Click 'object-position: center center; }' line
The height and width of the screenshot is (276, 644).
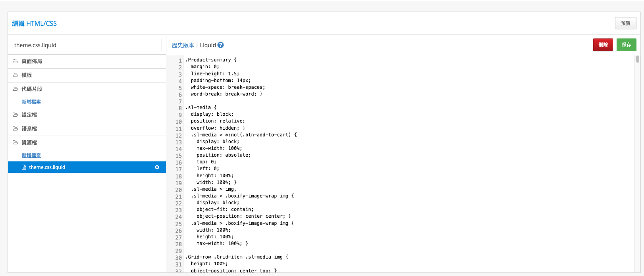pyautogui.click(x=244, y=216)
